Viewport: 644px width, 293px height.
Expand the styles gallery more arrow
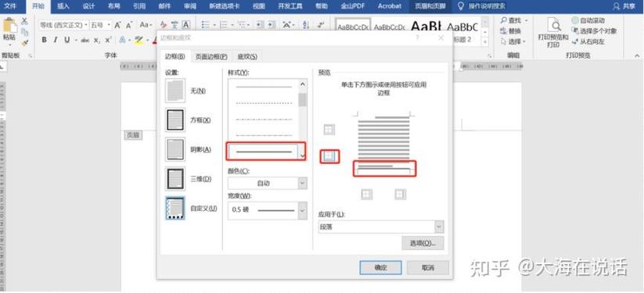point(485,42)
